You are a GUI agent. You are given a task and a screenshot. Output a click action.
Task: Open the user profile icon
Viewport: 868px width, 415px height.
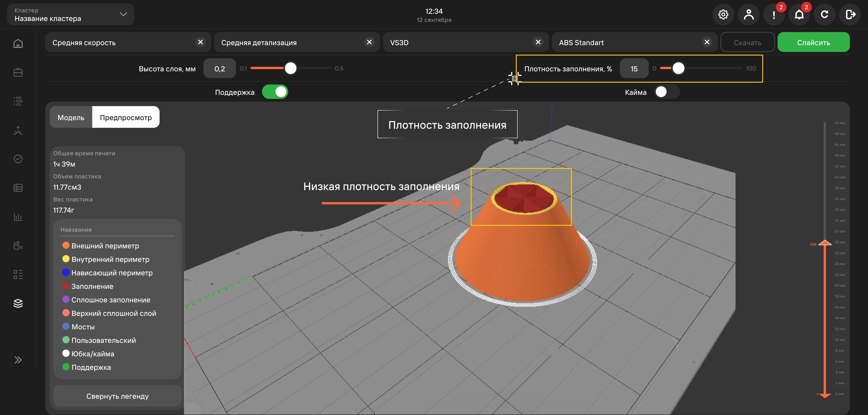tap(748, 14)
